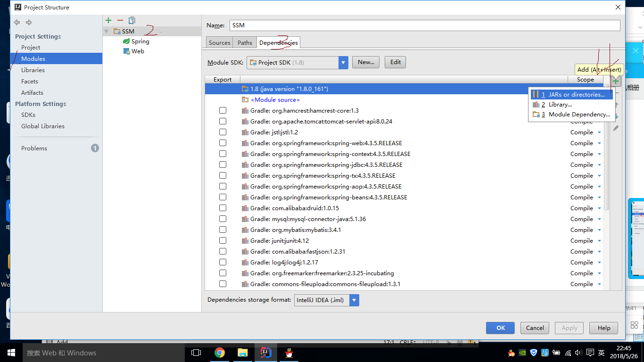Open the Module SDK dropdown
The height and width of the screenshot is (362, 644).
click(343, 62)
